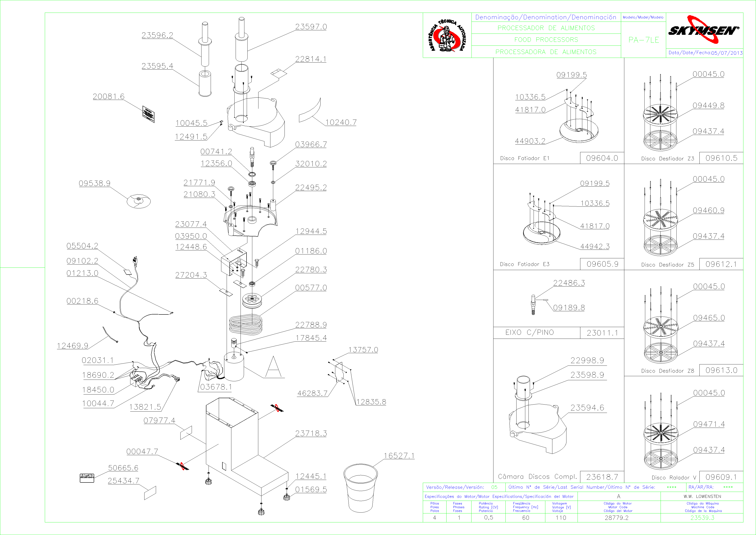Click the SKYMSEN logo in the title block
Image resolution: width=756 pixels, height=535 pixels.
[704, 29]
